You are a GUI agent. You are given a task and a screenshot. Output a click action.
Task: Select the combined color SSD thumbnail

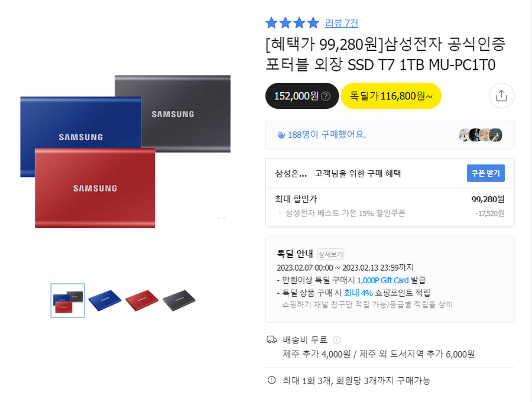pyautogui.click(x=67, y=300)
